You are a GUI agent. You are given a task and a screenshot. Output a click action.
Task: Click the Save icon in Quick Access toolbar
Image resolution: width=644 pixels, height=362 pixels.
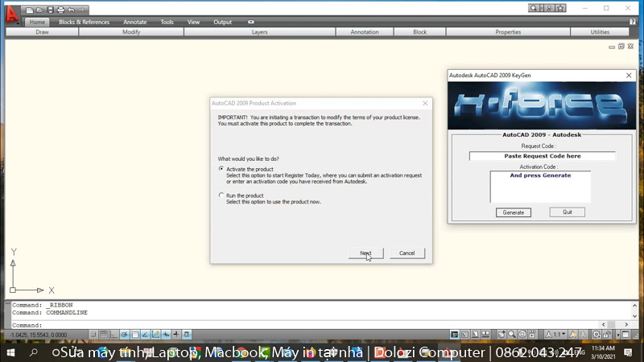click(x=50, y=10)
